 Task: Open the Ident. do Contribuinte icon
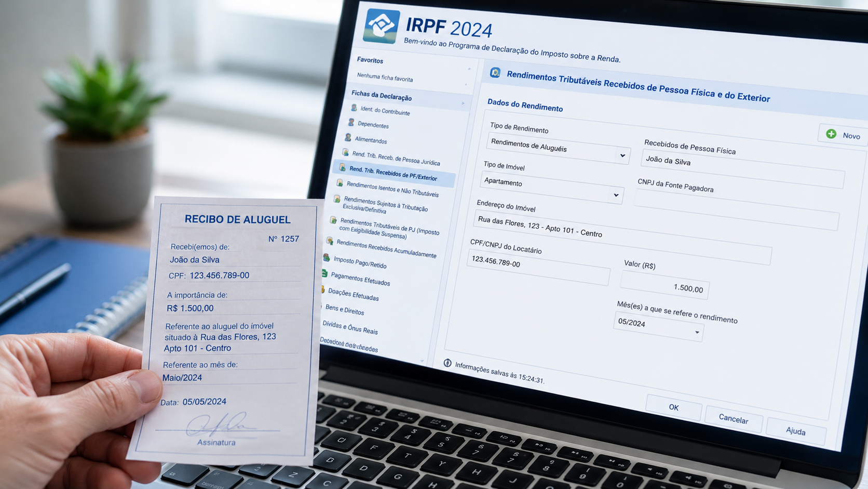coord(354,108)
